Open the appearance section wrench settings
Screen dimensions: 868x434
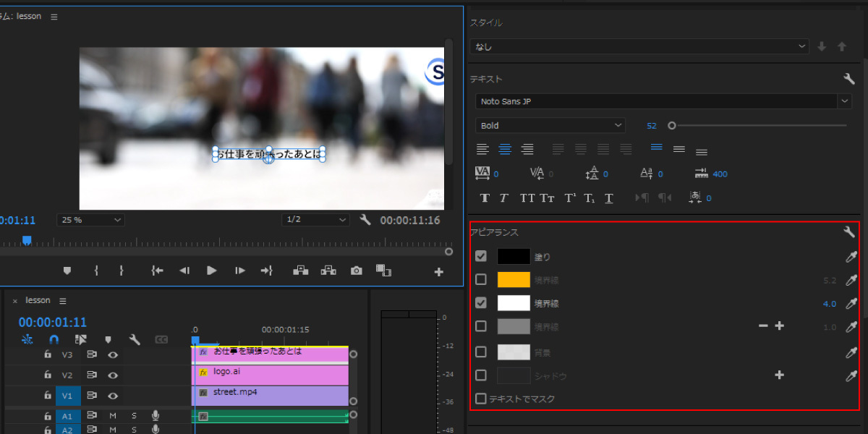[x=849, y=232]
